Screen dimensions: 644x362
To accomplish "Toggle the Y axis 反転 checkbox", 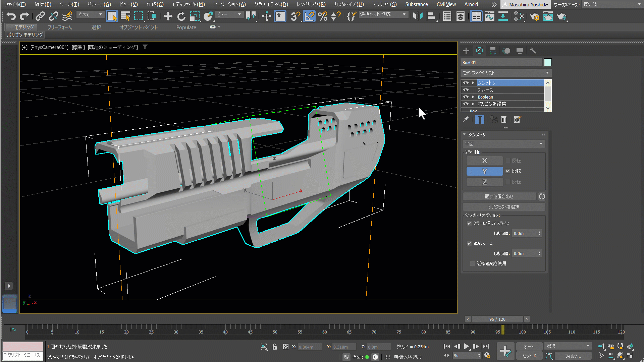I will pos(508,171).
